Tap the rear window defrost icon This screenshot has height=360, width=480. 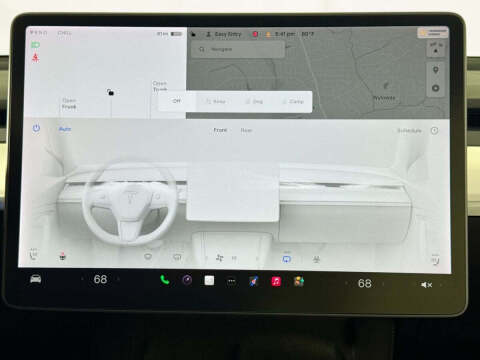tap(177, 257)
